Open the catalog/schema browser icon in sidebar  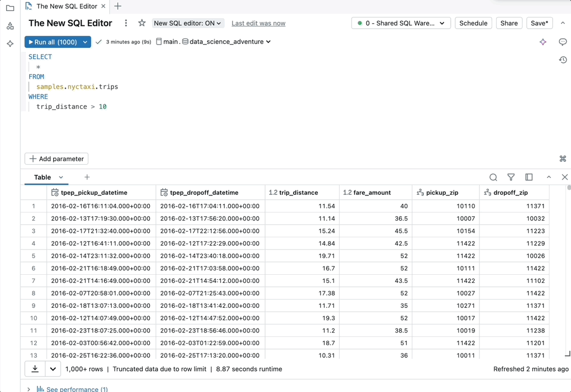[x=10, y=25]
